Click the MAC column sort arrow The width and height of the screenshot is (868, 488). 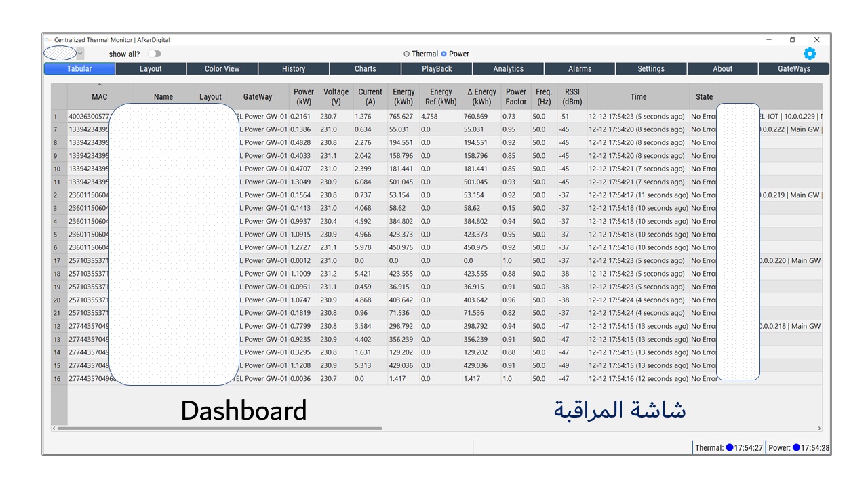(100, 85)
